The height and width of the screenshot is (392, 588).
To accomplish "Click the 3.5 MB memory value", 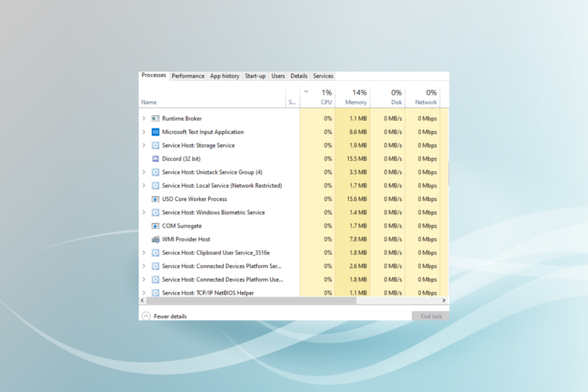I will pyautogui.click(x=358, y=172).
